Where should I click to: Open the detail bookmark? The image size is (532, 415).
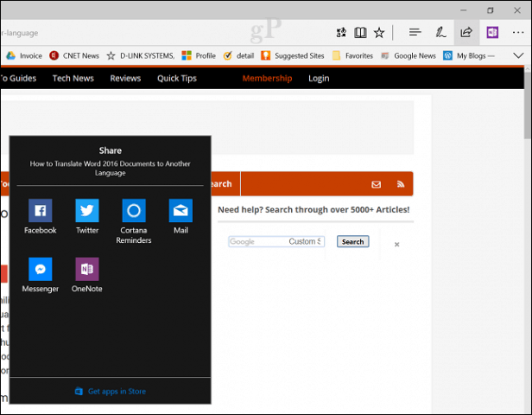[238, 55]
